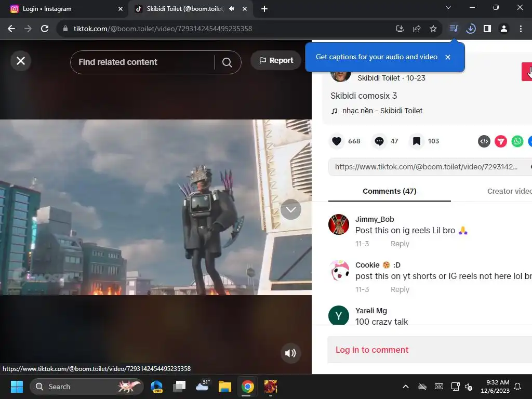This screenshot has width=532, height=399.
Task: Save video with the bookmark icon
Action: 417,141
